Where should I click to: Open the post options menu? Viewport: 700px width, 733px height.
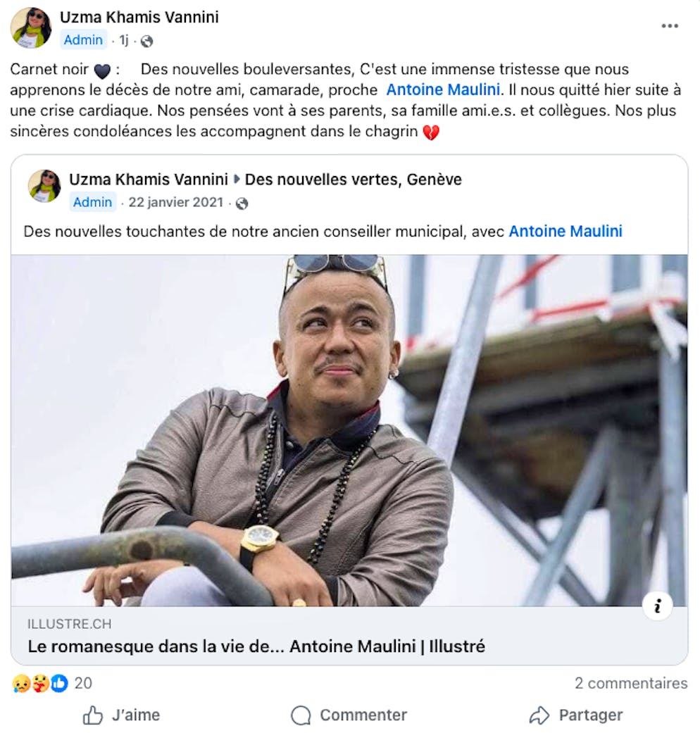click(670, 25)
